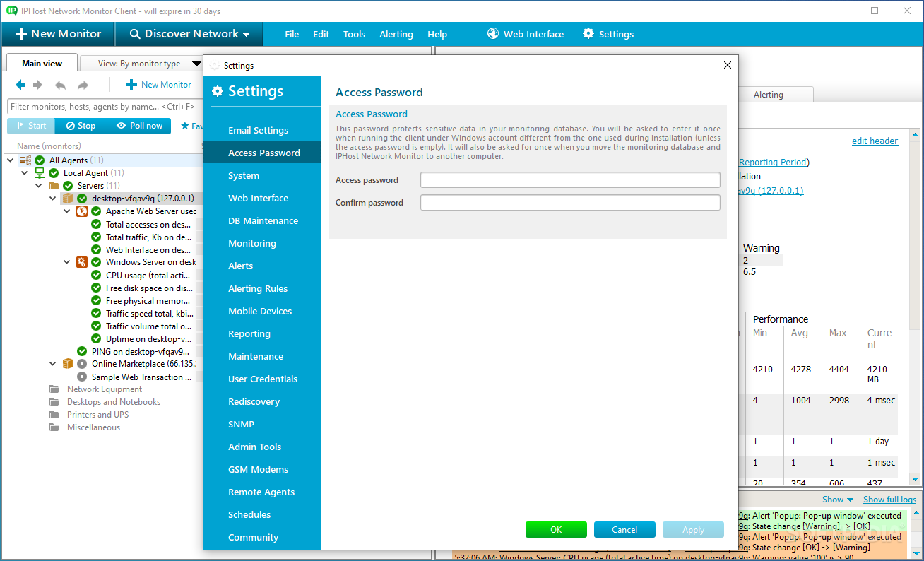This screenshot has height=561, width=924.
Task: Click the small plus New Monitor link
Action: (x=158, y=85)
